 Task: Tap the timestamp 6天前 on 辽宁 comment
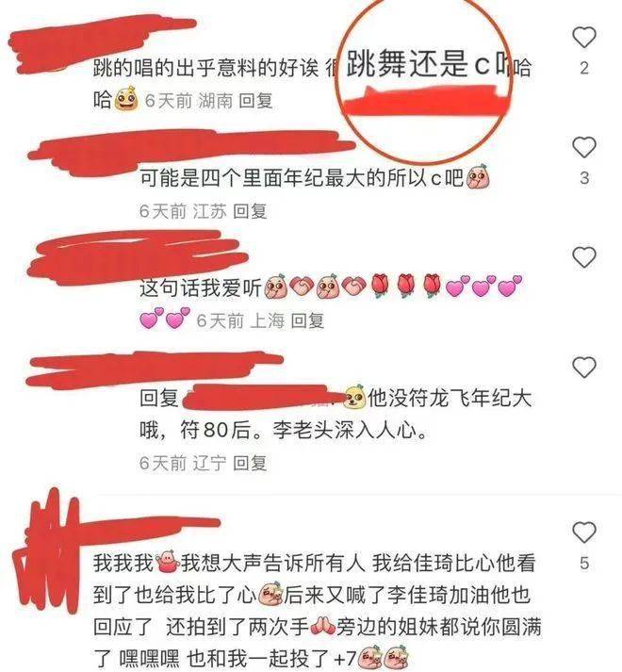(163, 463)
